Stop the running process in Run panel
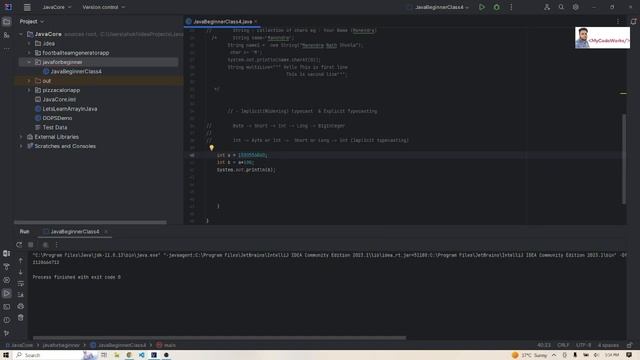Screen dimensions: 640x360 pyautogui.click(x=31, y=244)
